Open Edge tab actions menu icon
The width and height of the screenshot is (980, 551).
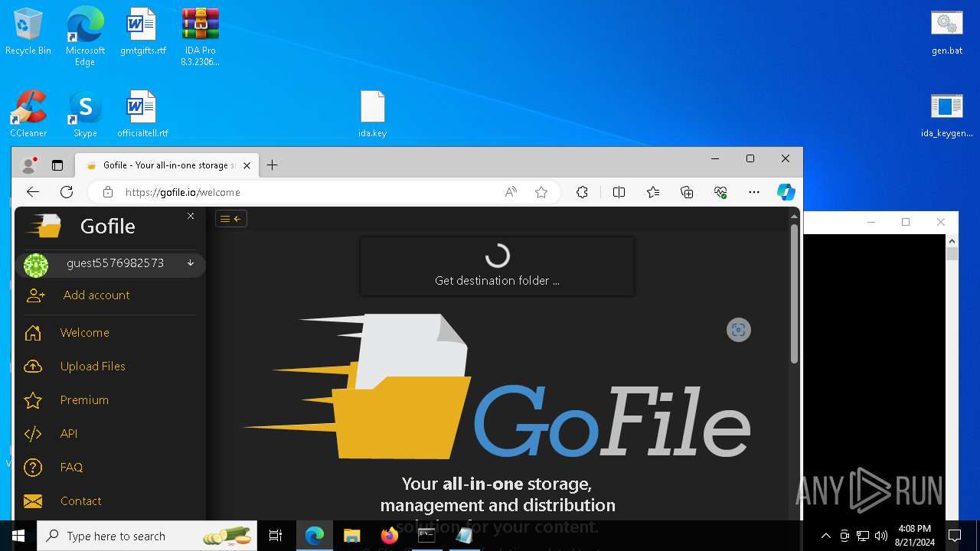click(x=57, y=165)
